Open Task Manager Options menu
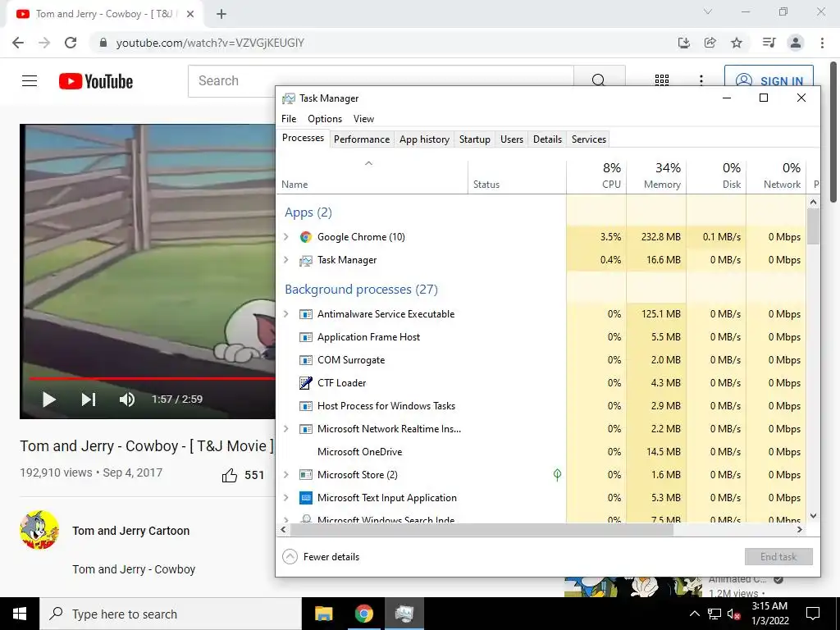The width and height of the screenshot is (840, 630). (325, 119)
